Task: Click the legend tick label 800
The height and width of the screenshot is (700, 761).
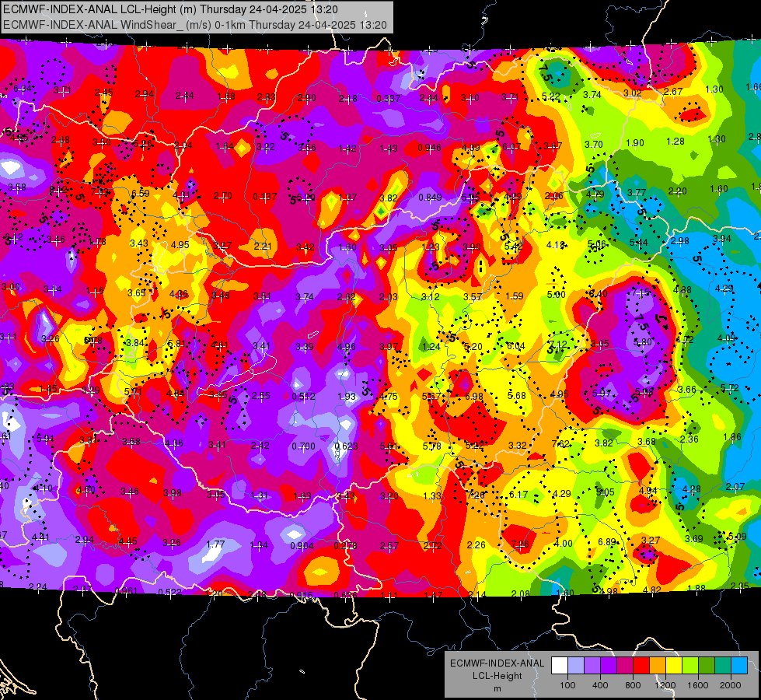Action: (x=633, y=685)
